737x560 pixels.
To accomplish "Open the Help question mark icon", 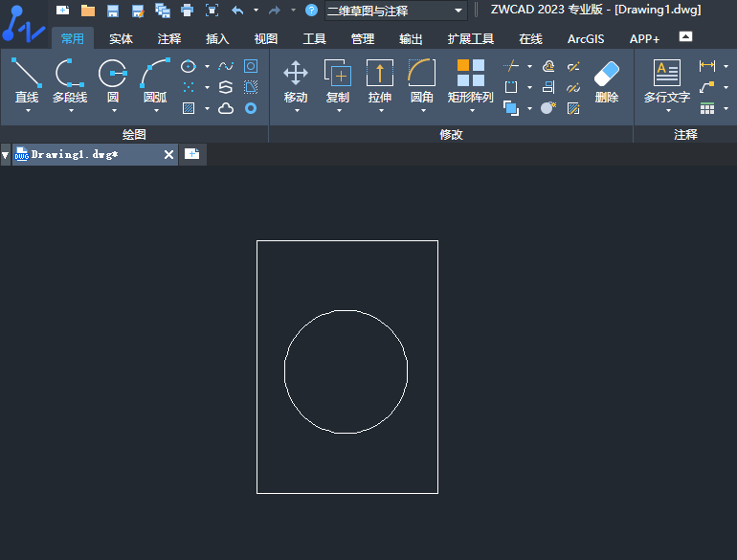I will pyautogui.click(x=311, y=10).
